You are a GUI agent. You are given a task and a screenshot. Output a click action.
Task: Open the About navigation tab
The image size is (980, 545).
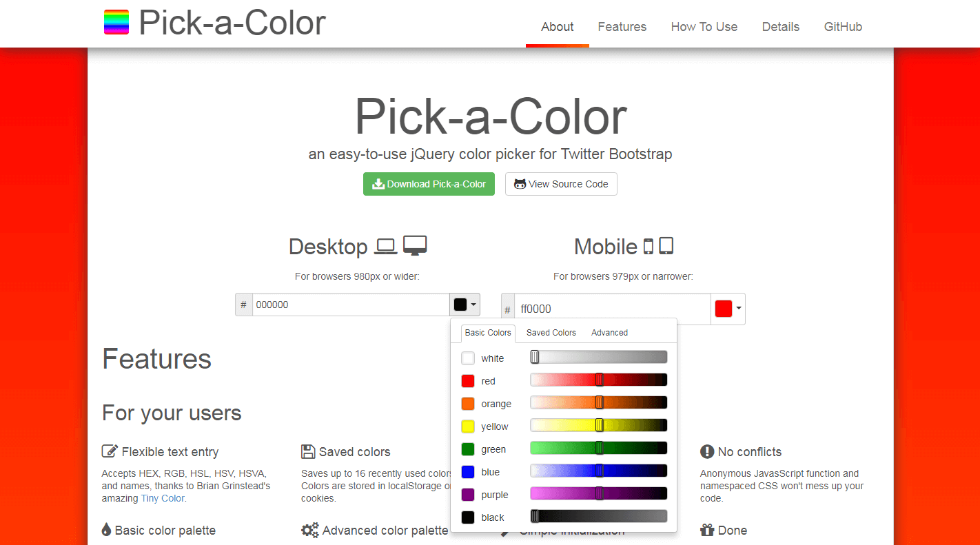click(557, 27)
